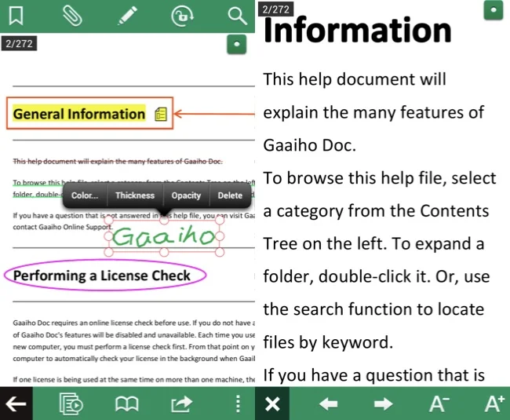Open attachments with the paperclip icon
This screenshot has width=510, height=420.
coord(72,16)
